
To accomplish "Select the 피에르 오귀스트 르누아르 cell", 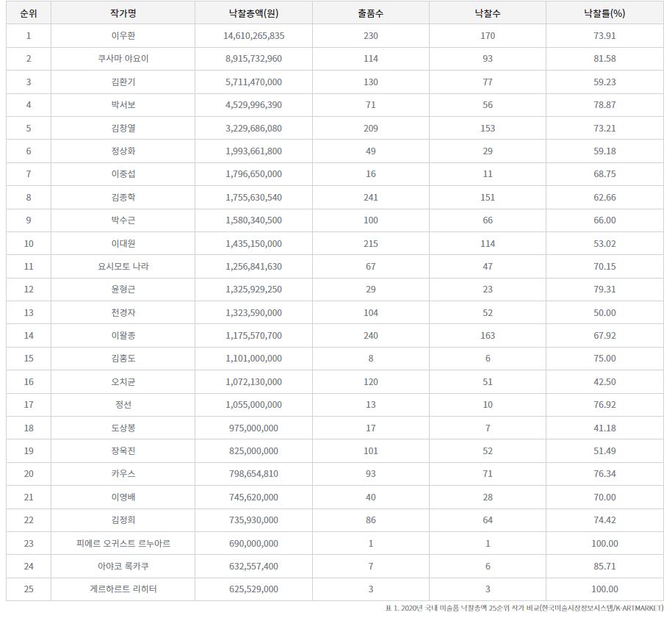I will click(122, 543).
